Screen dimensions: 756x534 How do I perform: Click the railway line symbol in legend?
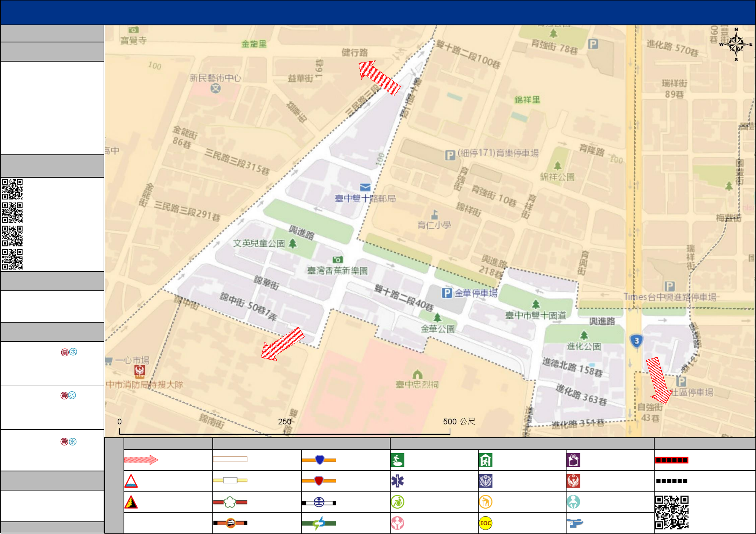[x=319, y=503]
